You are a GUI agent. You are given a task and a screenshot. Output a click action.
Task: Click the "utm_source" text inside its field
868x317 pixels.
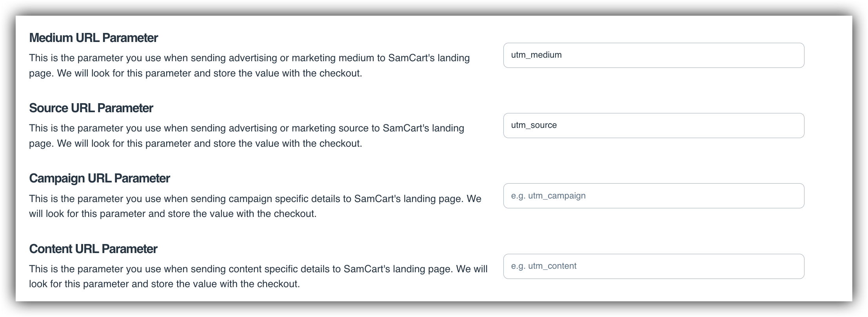[x=534, y=125]
